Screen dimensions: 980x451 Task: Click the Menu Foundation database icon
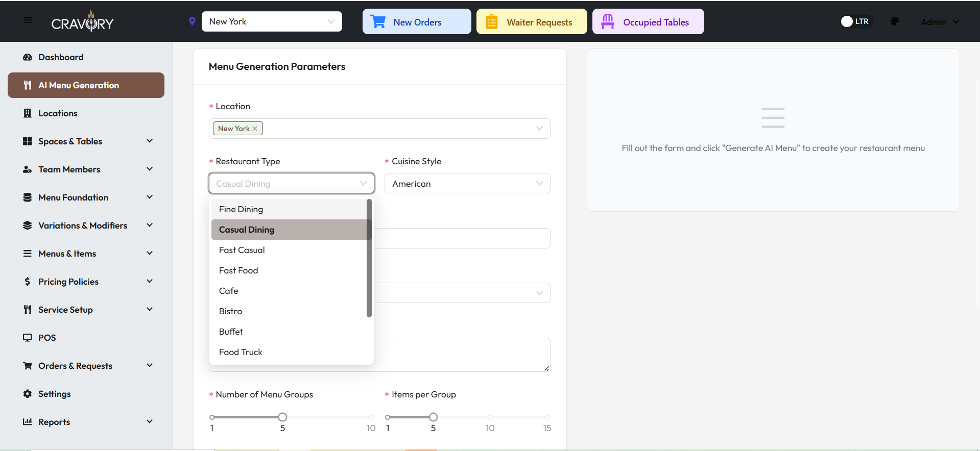click(28, 197)
